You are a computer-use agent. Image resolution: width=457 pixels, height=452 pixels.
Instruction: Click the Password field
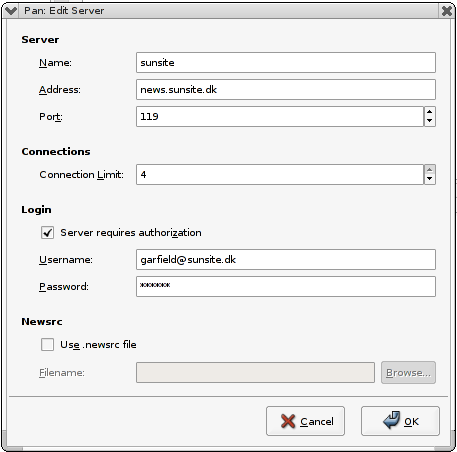coord(286,286)
